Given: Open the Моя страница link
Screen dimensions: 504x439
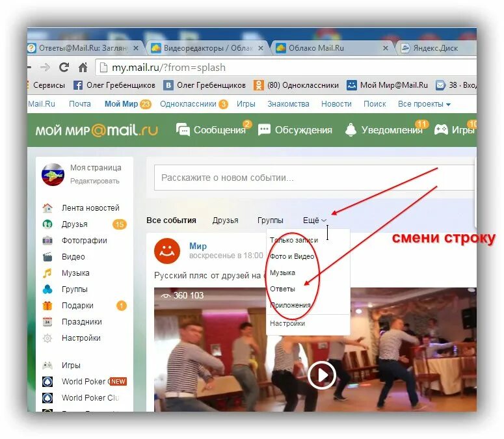Looking at the screenshot, I should (x=96, y=168).
